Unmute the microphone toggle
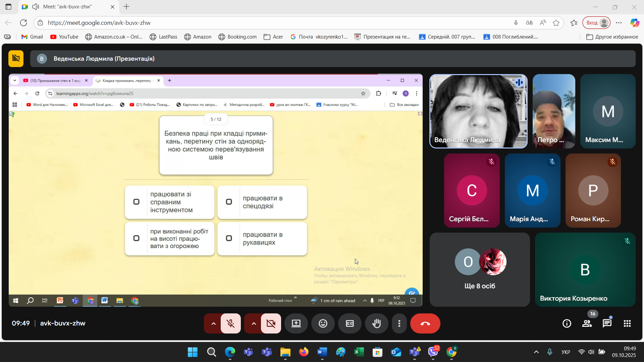 pos(230,323)
